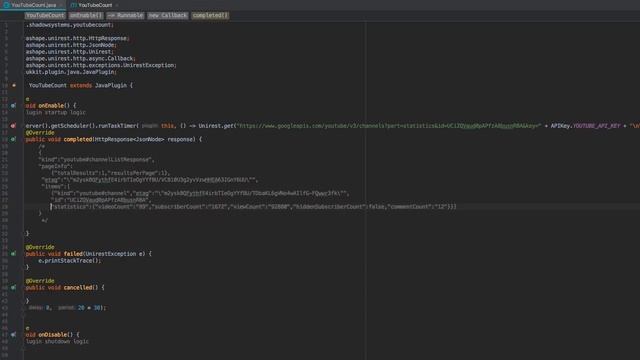Click the HttpResponse import line
This screenshot has width=640, height=360.
click(78, 38)
